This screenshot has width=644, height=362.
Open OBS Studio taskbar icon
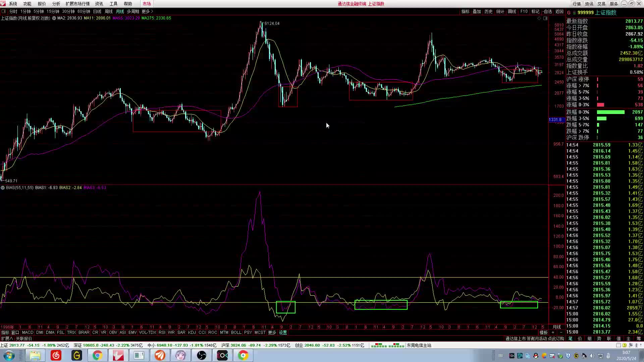(x=202, y=355)
